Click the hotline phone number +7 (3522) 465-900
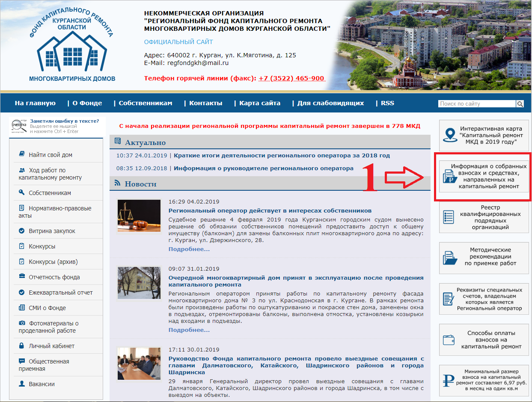 pyautogui.click(x=291, y=78)
